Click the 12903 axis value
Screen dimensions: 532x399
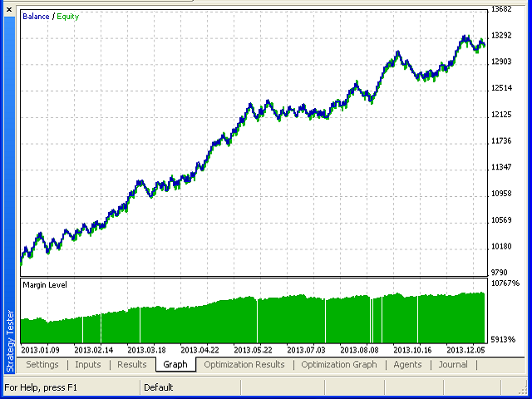[x=501, y=62]
